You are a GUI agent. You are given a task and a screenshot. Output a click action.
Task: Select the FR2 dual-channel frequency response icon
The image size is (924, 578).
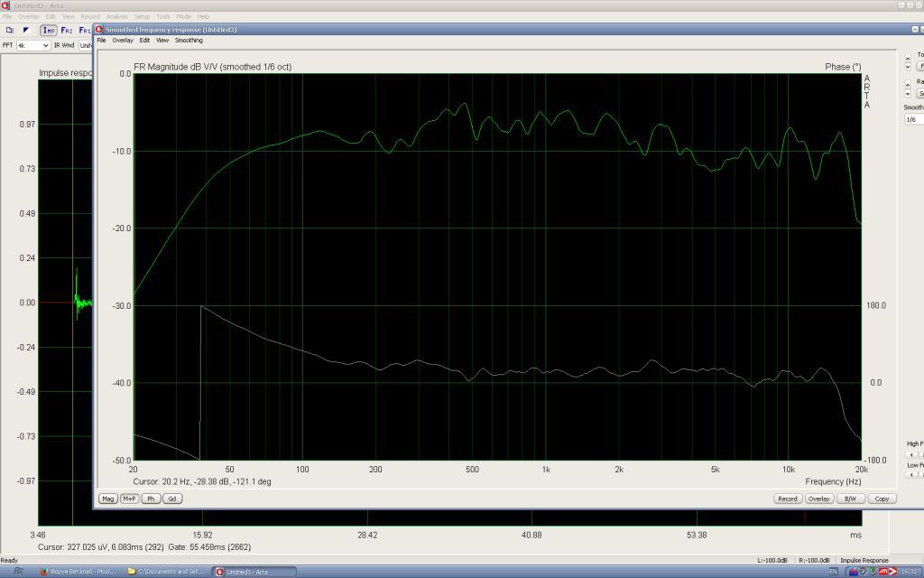[67, 30]
